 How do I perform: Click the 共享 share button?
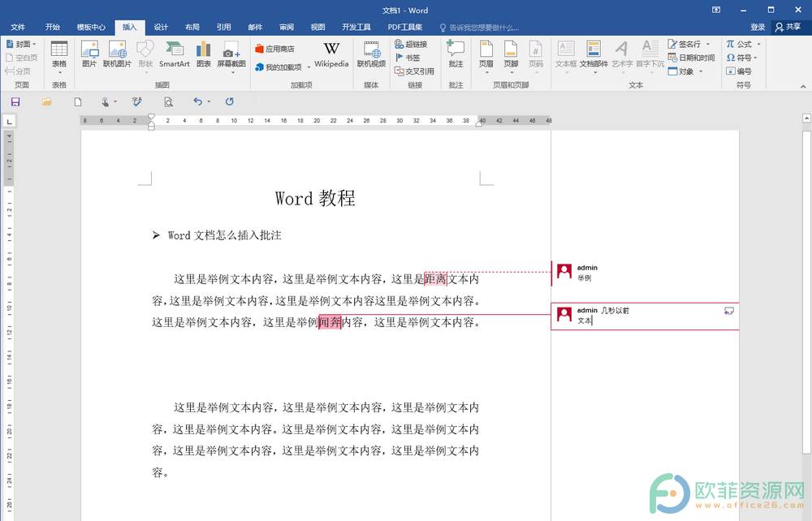tap(788, 27)
